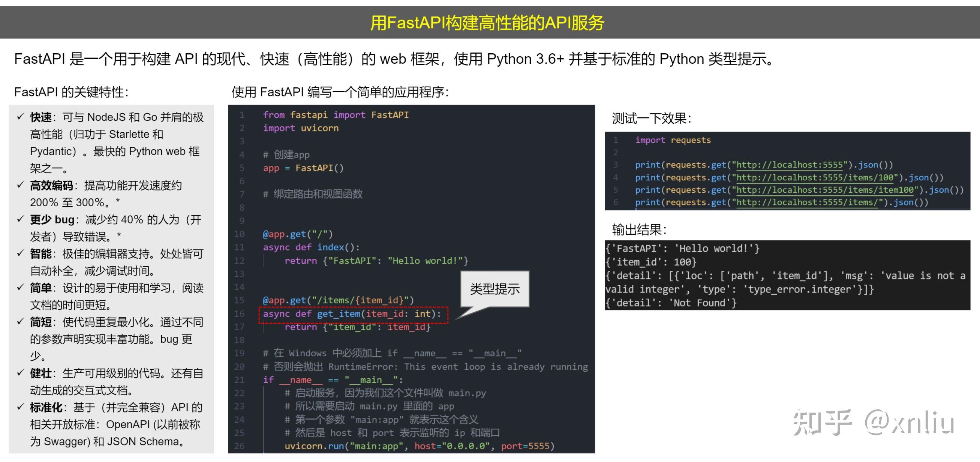Viewport: 980px width, 462px height.
Task: Click the checkmark beside 智能 feature
Action: tap(21, 254)
